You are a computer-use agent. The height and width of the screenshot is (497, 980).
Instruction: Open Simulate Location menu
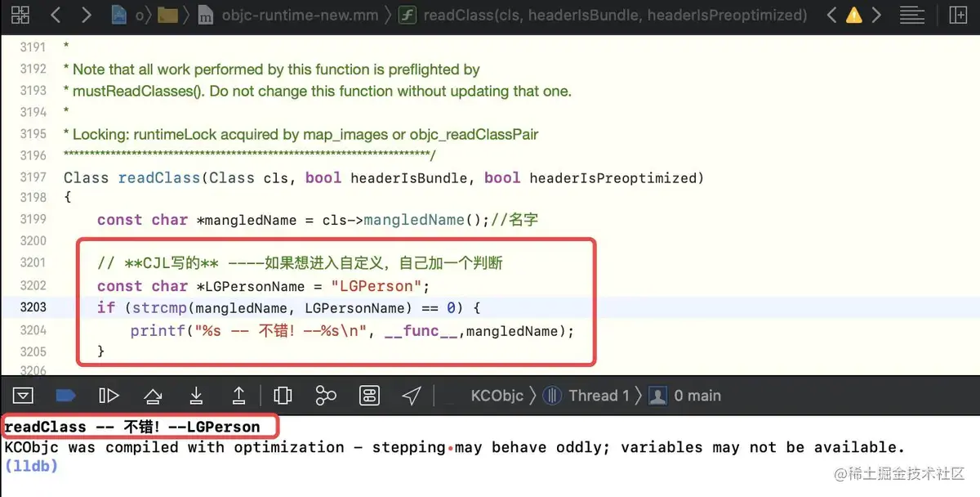click(x=412, y=396)
